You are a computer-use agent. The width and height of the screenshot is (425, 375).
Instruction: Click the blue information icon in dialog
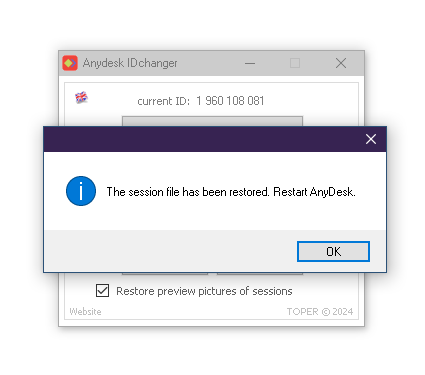pos(81,191)
